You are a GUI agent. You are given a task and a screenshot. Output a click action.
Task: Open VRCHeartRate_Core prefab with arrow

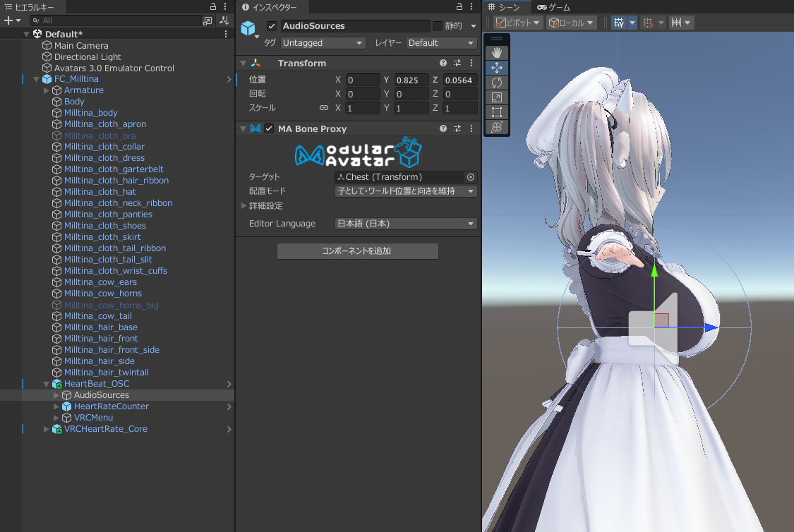(x=229, y=429)
